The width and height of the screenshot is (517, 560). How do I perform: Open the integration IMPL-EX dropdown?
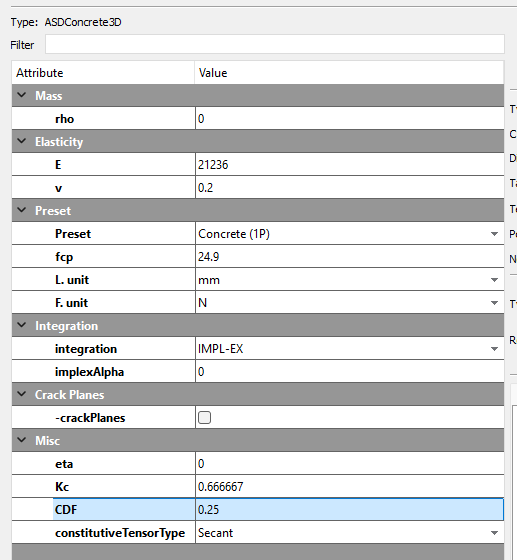[350, 349]
